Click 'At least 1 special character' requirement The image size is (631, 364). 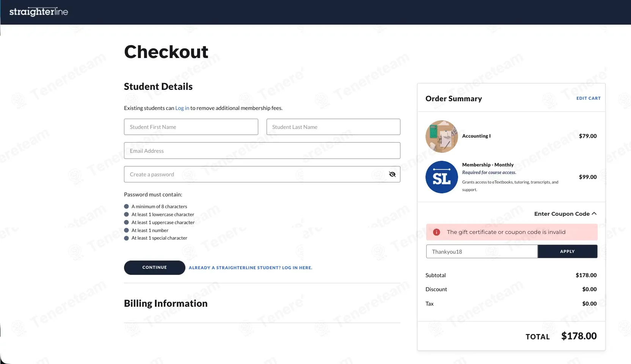click(159, 238)
